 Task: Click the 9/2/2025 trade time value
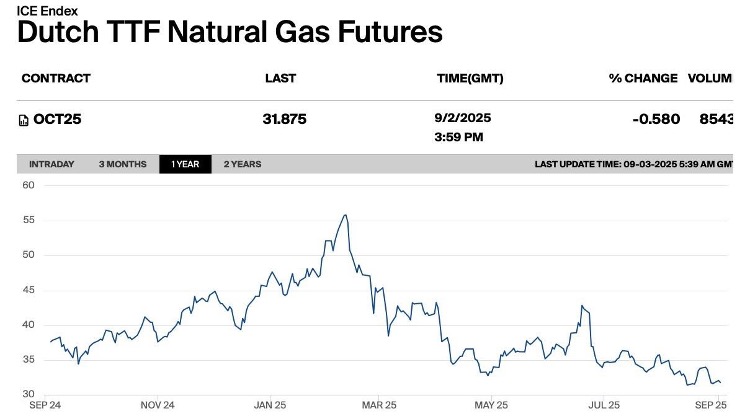click(462, 118)
